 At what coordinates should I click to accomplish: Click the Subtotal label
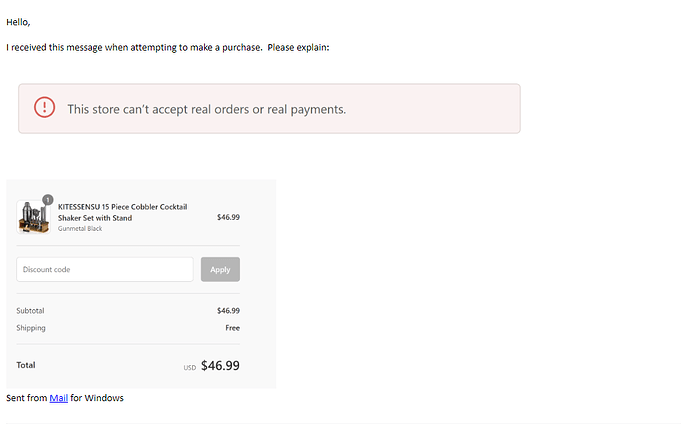pyautogui.click(x=30, y=310)
